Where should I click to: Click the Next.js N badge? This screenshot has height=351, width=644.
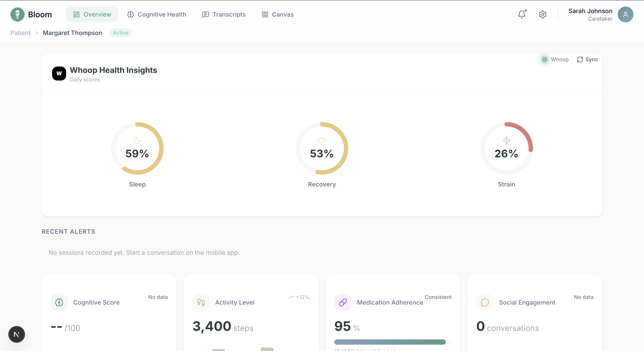click(16, 334)
